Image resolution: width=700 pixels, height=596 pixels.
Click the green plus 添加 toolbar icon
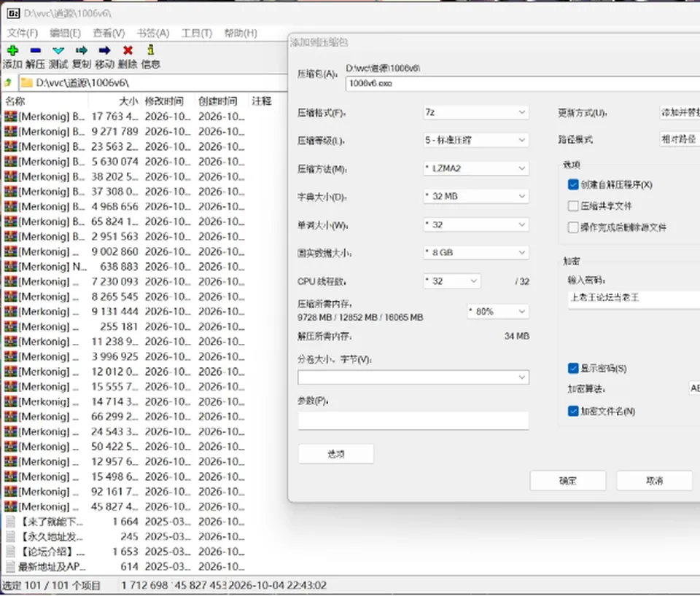[x=13, y=50]
